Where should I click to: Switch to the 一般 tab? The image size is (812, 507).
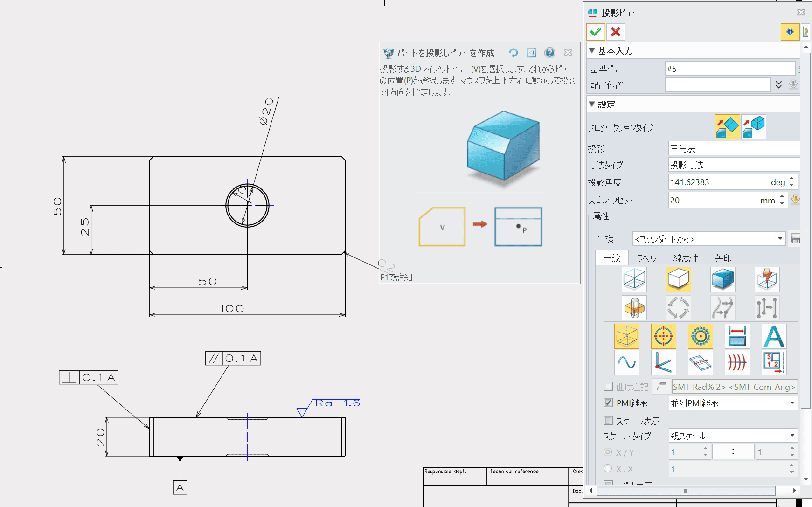611,257
